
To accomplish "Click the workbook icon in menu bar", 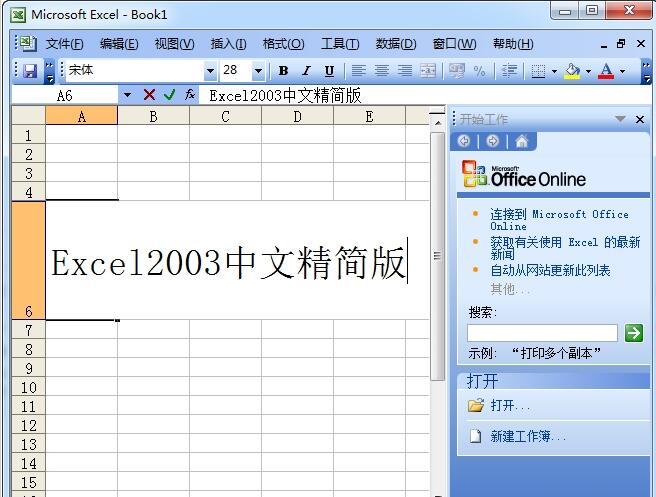I will pos(28,43).
